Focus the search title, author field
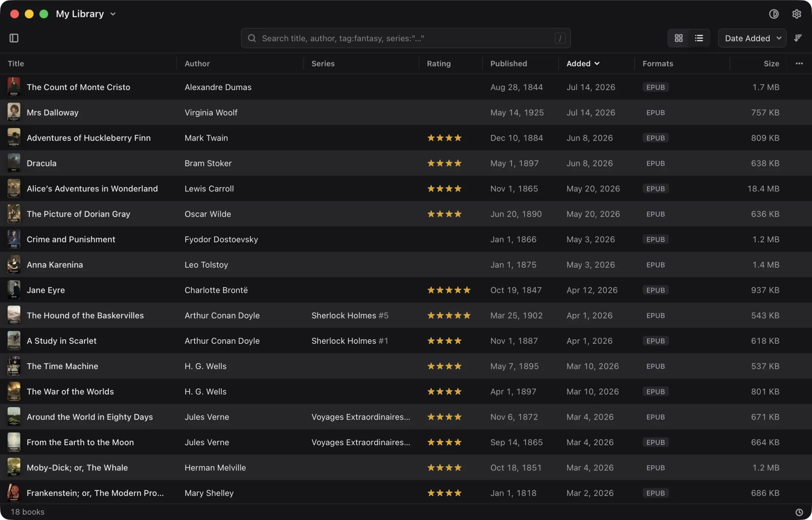The height and width of the screenshot is (520, 812). (x=406, y=38)
